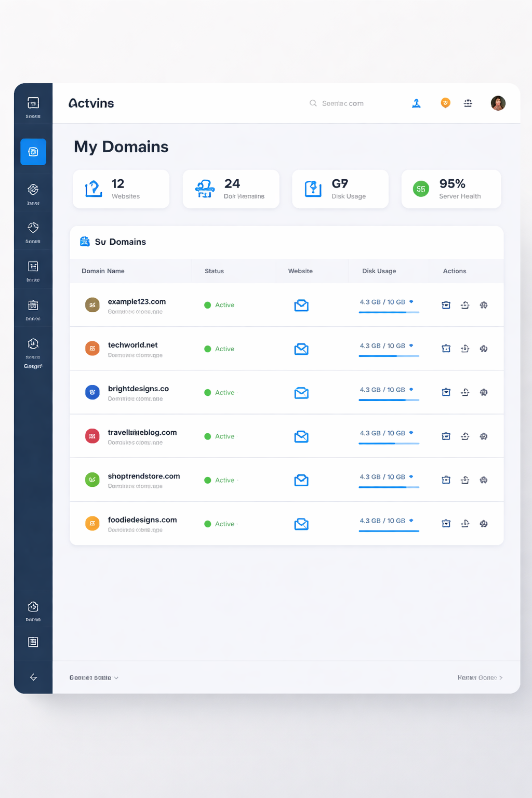The height and width of the screenshot is (798, 532).
Task: Open the example123.com domain name link
Action: pos(137,301)
